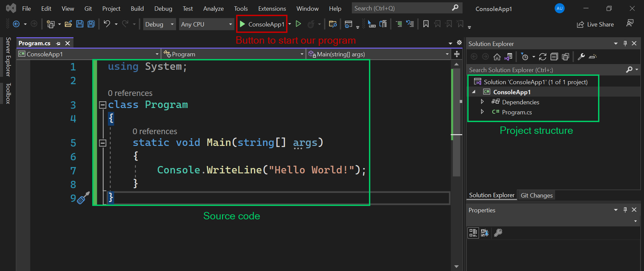This screenshot has width=644, height=271.
Task: Click the bookmark toggle icon in the toolbar
Action: click(x=426, y=24)
